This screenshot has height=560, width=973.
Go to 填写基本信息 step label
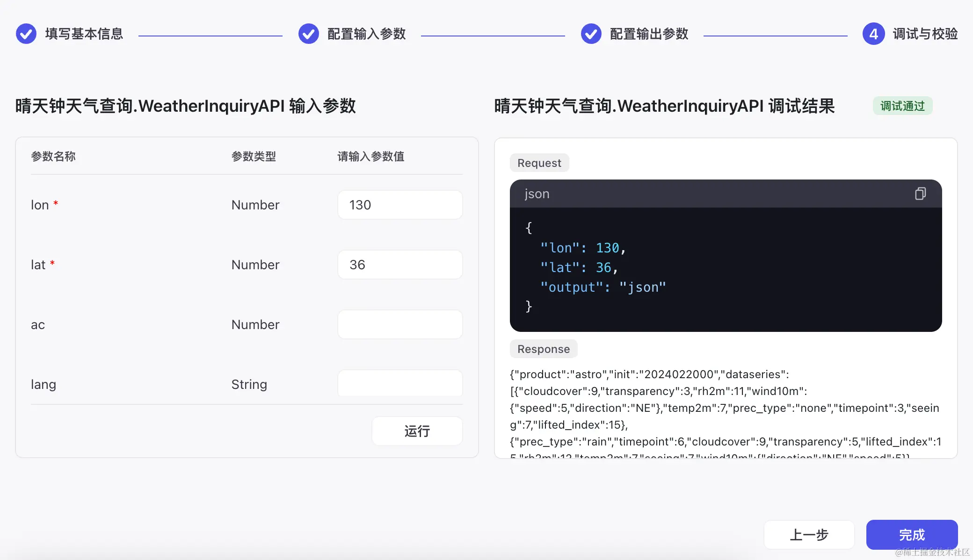[x=84, y=34]
